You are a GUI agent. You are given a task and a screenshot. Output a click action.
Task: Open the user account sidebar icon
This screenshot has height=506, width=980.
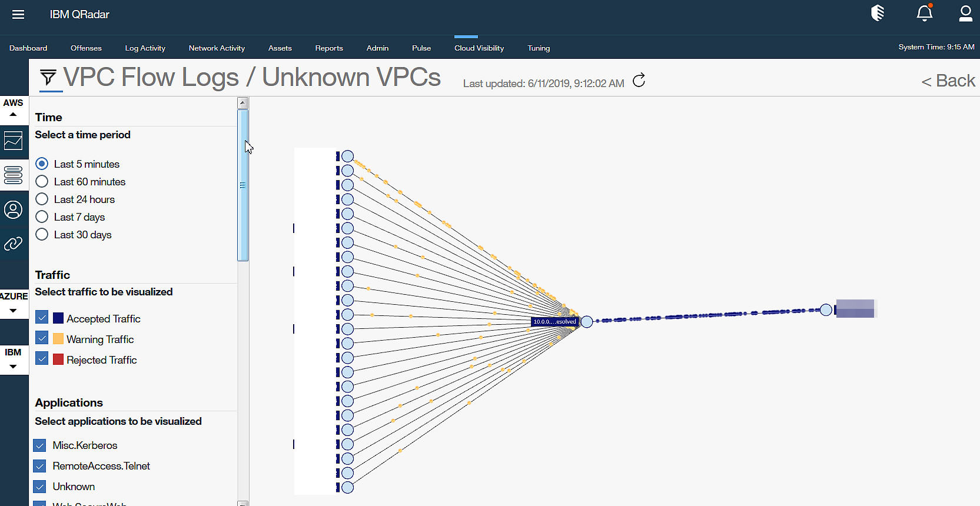(13, 209)
